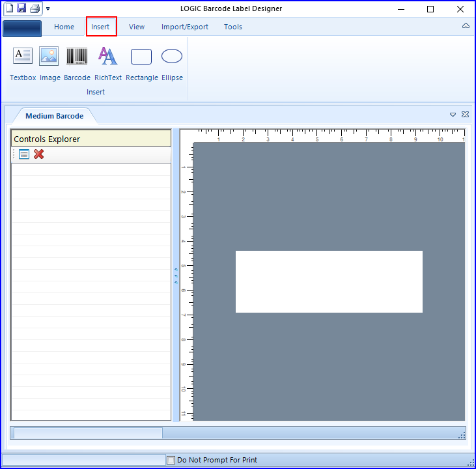
Task: Insert a Rectangle shape
Action: tap(142, 64)
